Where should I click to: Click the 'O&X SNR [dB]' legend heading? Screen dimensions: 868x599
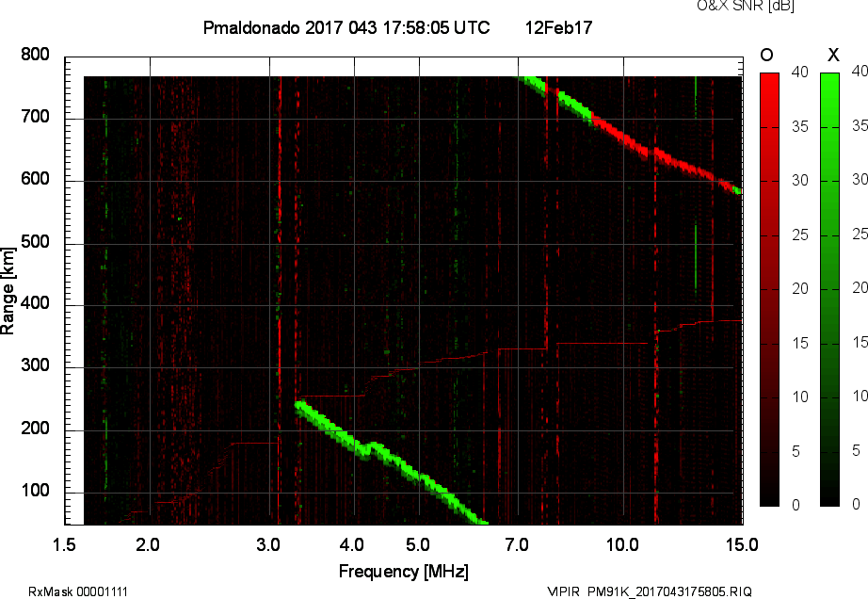point(745,6)
